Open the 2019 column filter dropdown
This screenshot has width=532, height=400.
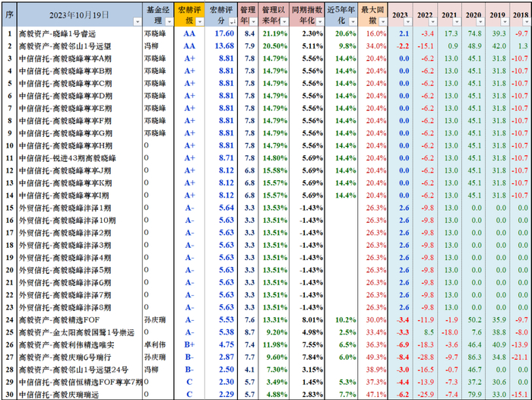pyautogui.click(x=505, y=22)
